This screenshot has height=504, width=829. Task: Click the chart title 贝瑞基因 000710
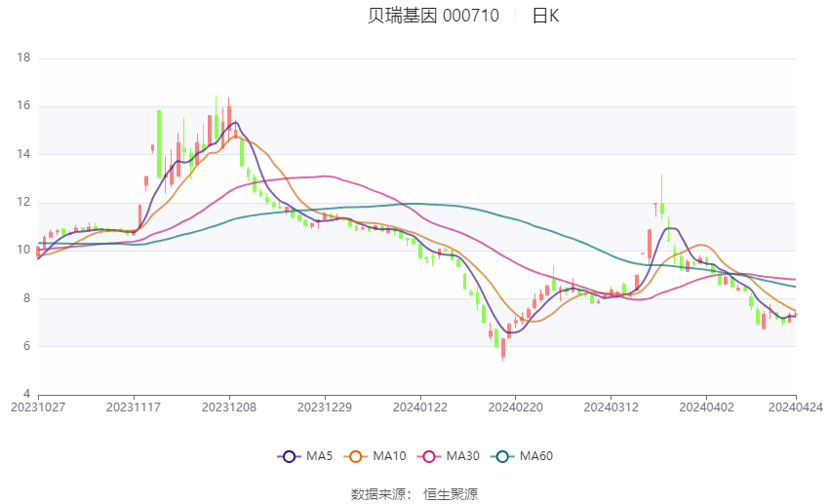point(433,16)
